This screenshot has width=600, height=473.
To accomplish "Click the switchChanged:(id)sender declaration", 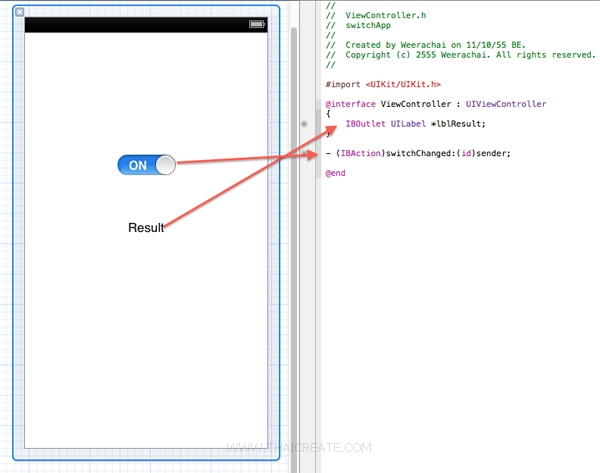I will 418,153.
